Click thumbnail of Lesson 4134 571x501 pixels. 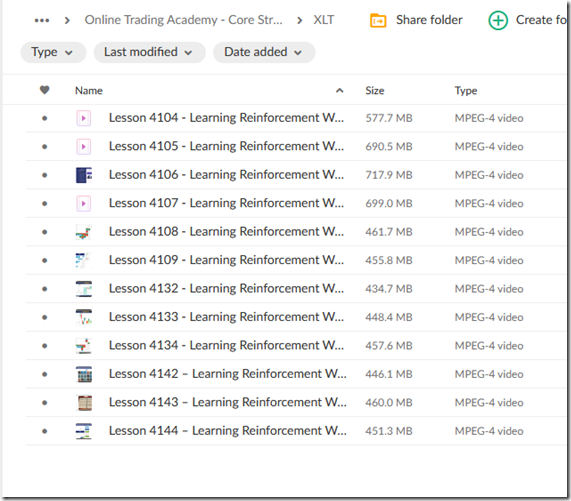84,346
